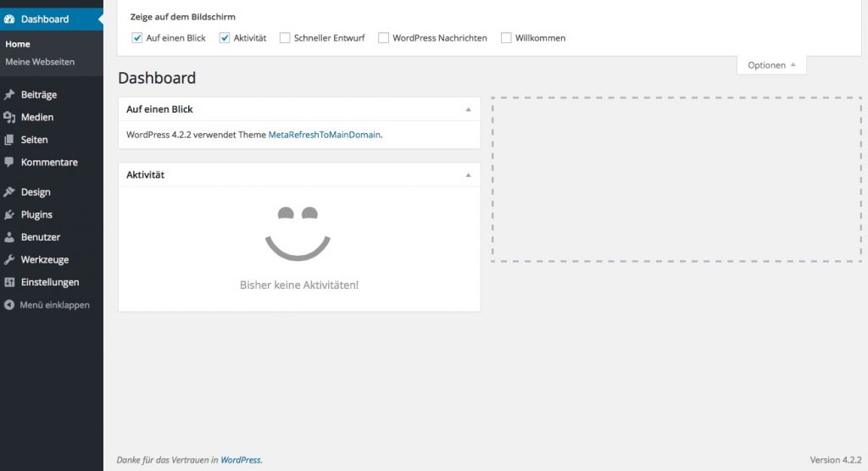Click the Benutzer user icon
Screen dimensions: 868x471
click(9, 237)
